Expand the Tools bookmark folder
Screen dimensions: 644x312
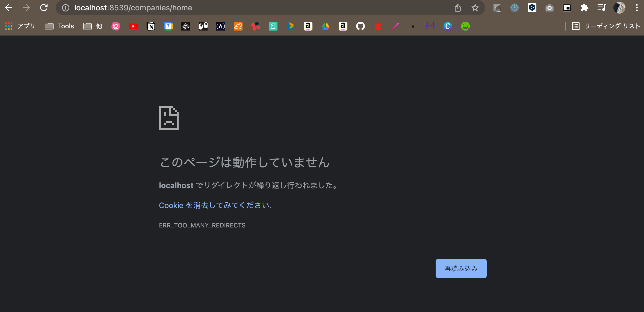point(60,26)
